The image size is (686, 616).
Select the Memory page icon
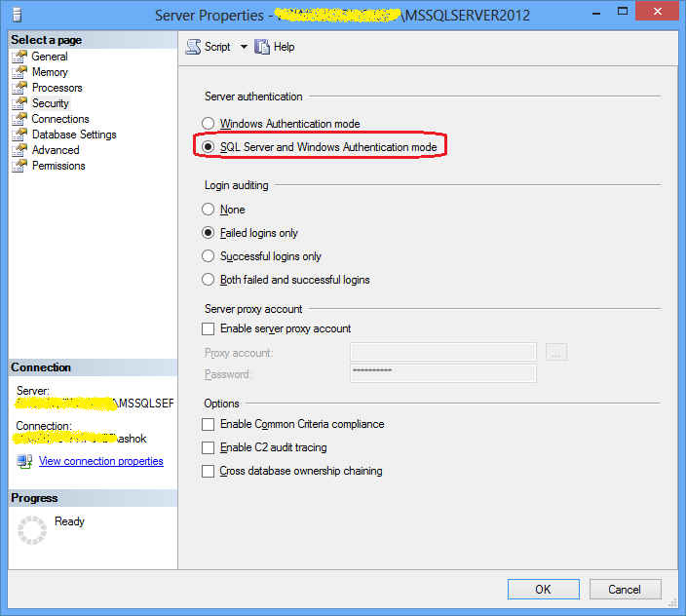(x=19, y=72)
